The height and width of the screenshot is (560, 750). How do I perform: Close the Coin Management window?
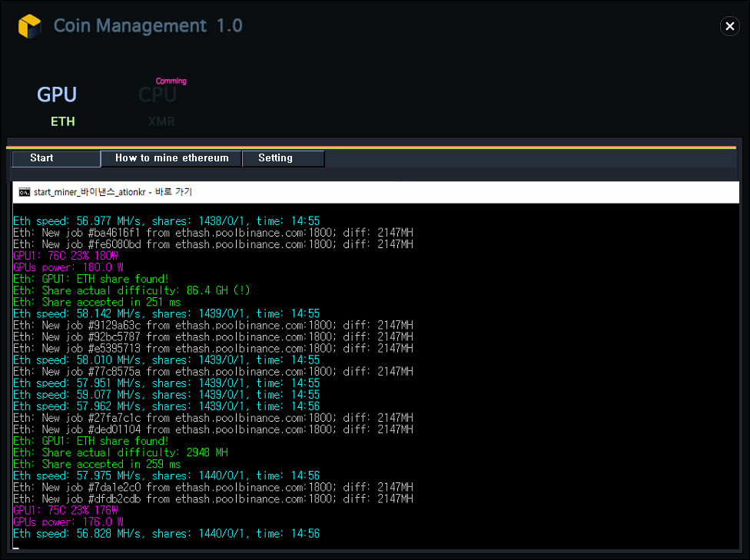pyautogui.click(x=729, y=26)
